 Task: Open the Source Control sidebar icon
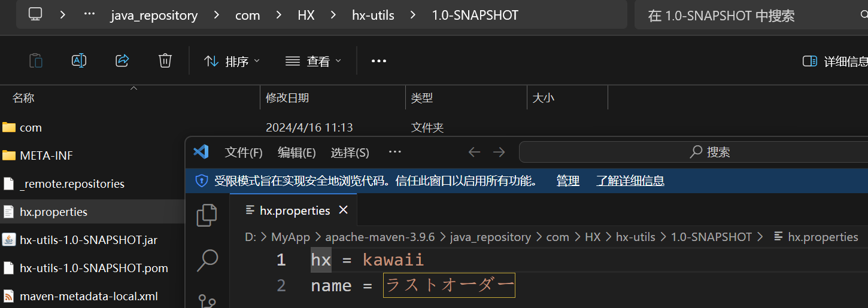pyautogui.click(x=207, y=300)
